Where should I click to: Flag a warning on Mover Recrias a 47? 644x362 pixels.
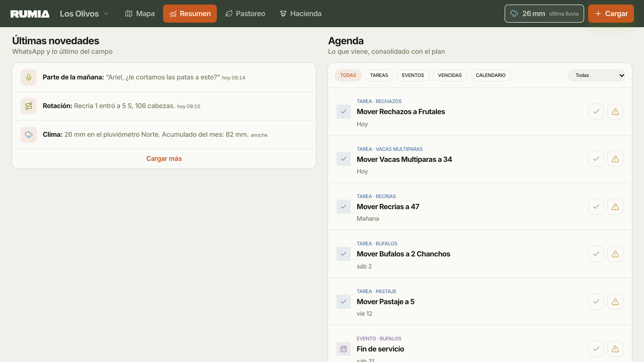coord(615,207)
